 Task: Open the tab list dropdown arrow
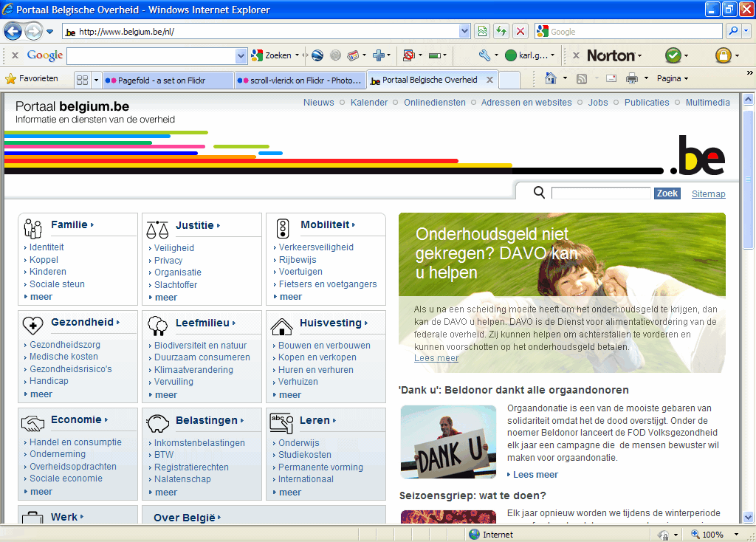(96, 80)
